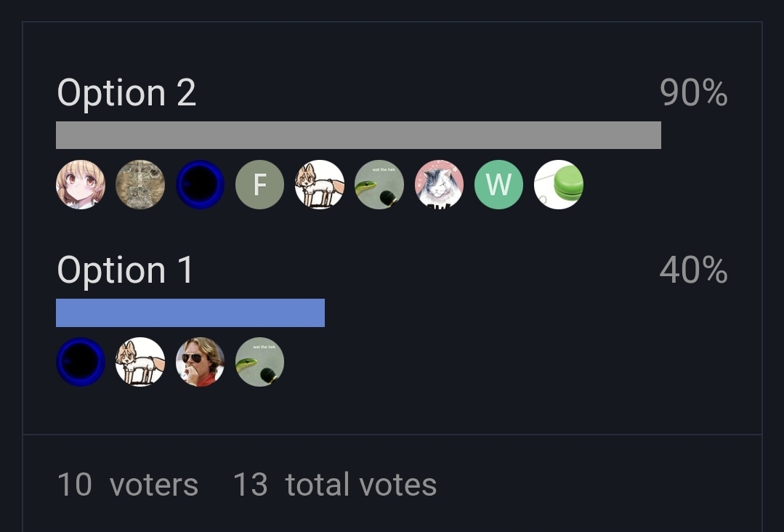Select the green W letter avatar
Image resolution: width=784 pixels, height=532 pixels.
tap(498, 185)
